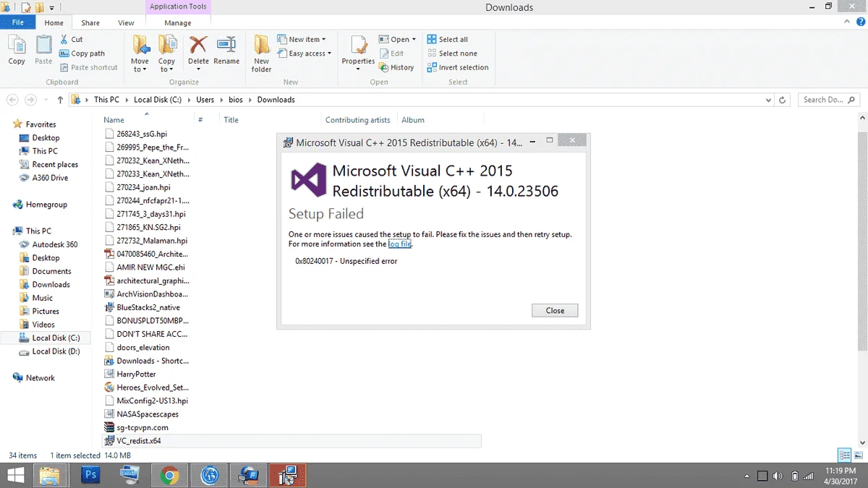The image size is (868, 488).
Task: Click Local Disk (C:) in the breadcrumb
Action: (x=158, y=100)
